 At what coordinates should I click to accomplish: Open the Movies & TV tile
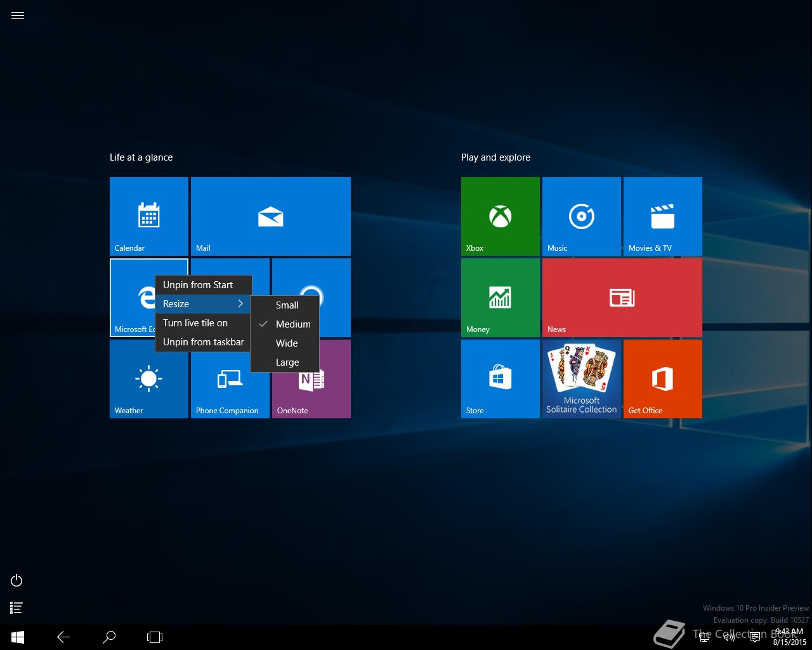[x=663, y=216]
